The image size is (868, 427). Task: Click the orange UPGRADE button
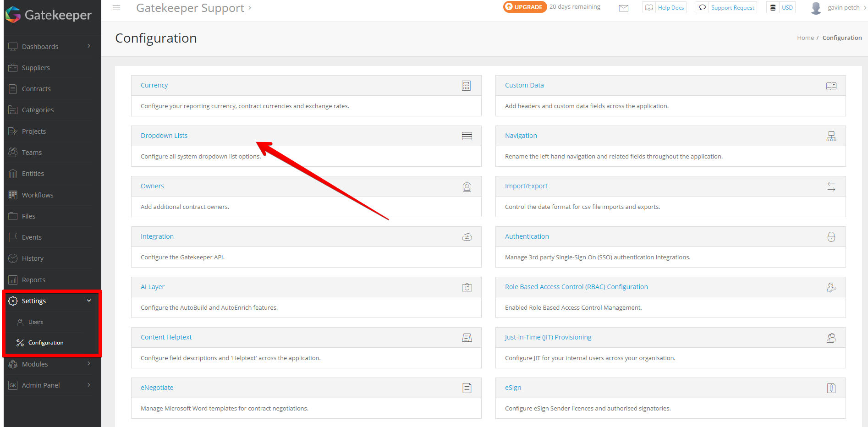525,7
